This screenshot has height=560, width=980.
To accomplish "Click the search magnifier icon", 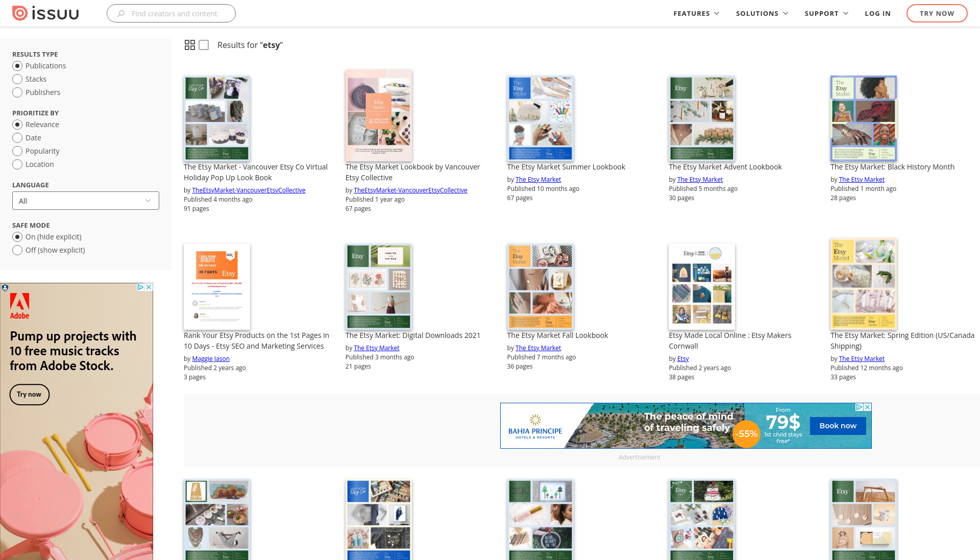I will click(120, 14).
